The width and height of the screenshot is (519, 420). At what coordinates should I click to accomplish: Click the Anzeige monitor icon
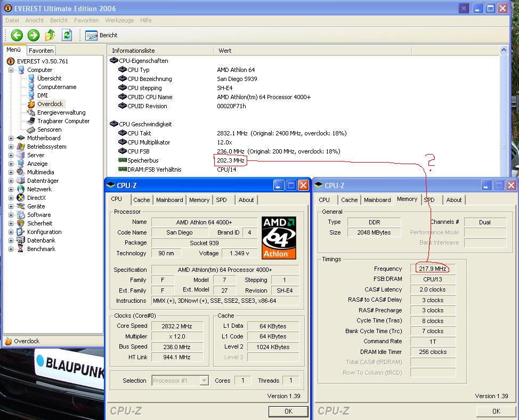(x=21, y=164)
